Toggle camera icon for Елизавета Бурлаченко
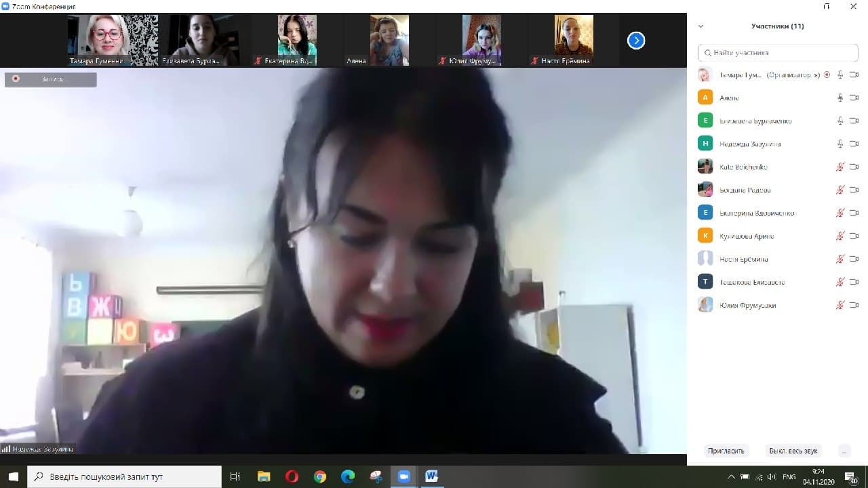The width and height of the screenshot is (868, 488). [x=854, y=121]
